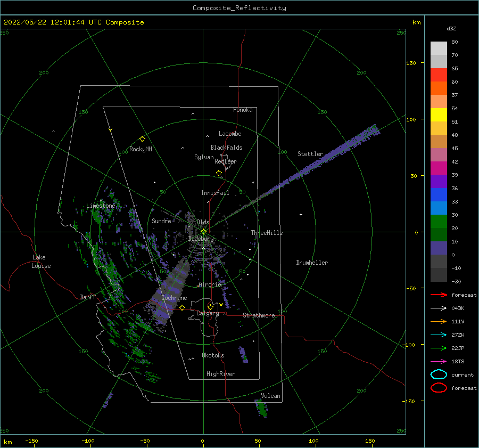Click the Drumheller label

click(312, 263)
